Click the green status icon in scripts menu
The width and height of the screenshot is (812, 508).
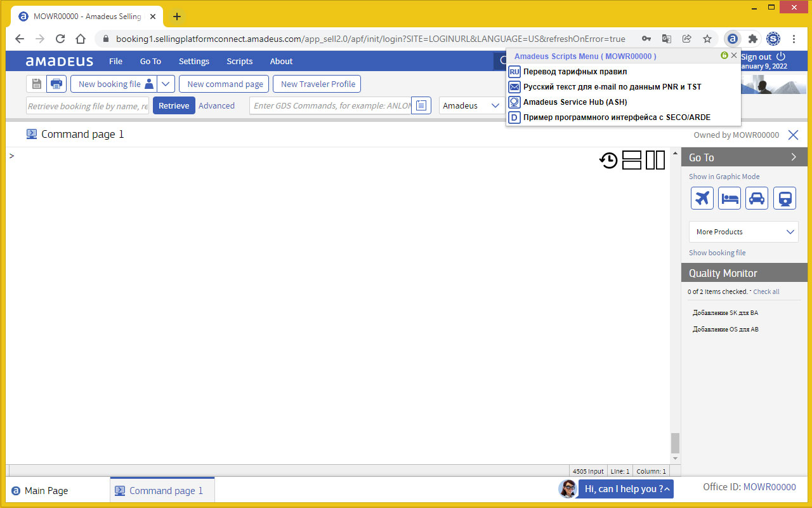[724, 55]
